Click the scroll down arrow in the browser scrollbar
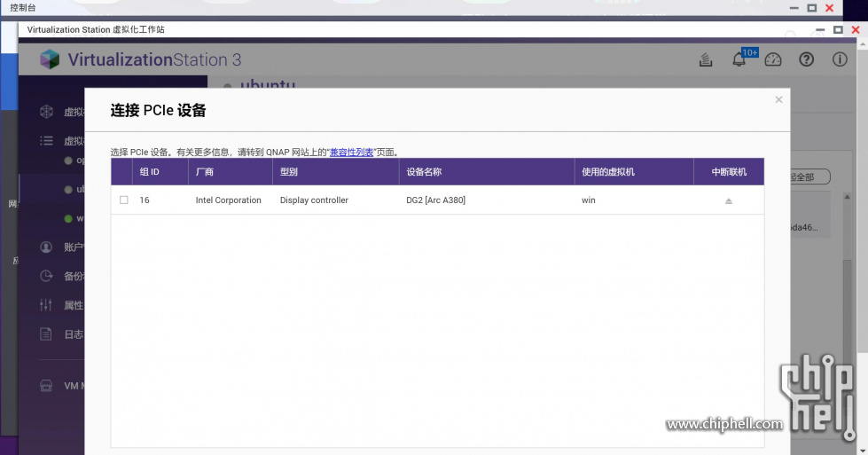This screenshot has width=868, height=455. click(863, 450)
